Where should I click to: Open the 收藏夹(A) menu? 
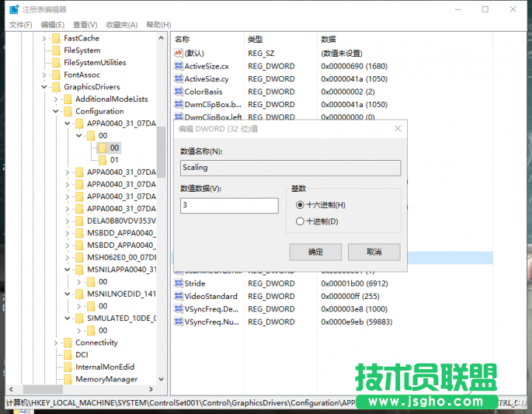pyautogui.click(x=122, y=25)
